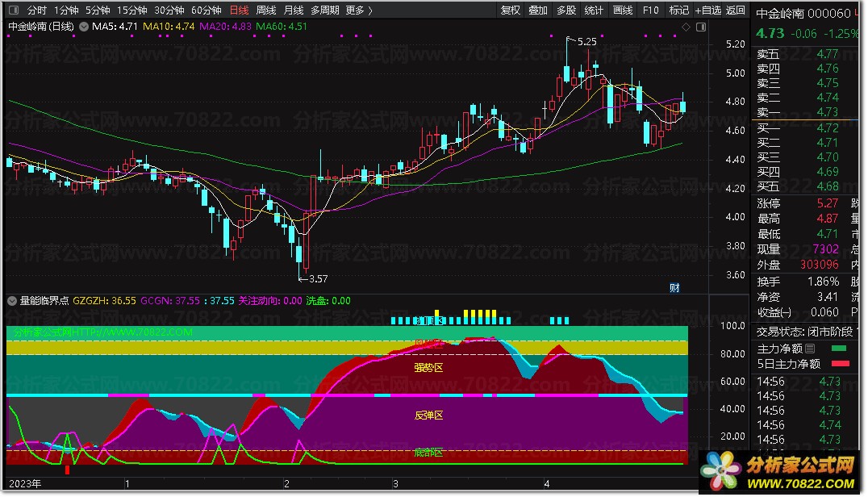868x497 pixels.
Task: Click the 反弹区 zone label
Action: click(428, 416)
